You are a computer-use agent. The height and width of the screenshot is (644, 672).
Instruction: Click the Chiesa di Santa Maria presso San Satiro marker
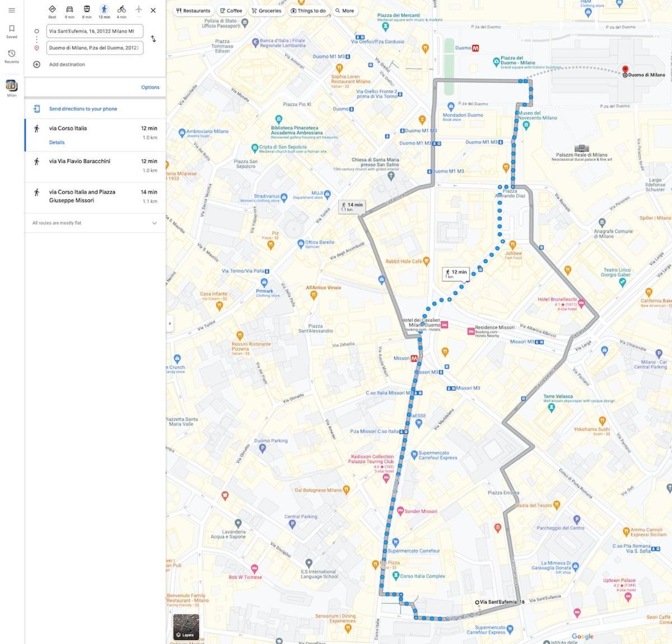[x=391, y=176]
